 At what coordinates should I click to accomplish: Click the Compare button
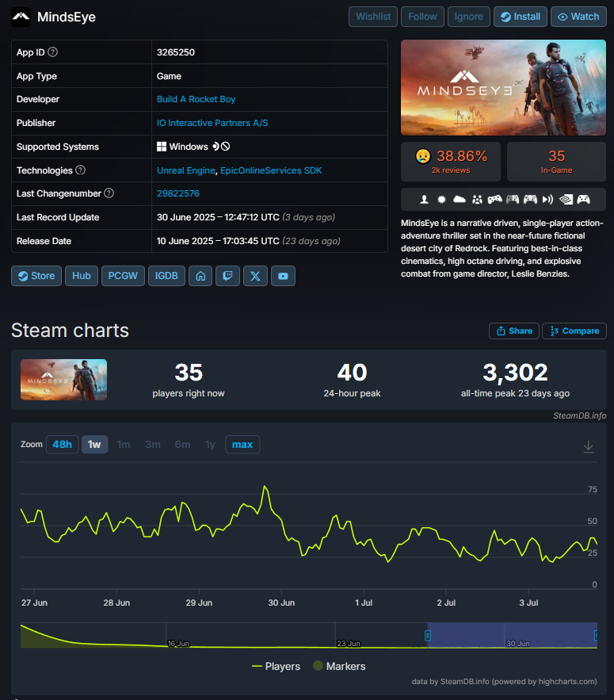coord(574,331)
